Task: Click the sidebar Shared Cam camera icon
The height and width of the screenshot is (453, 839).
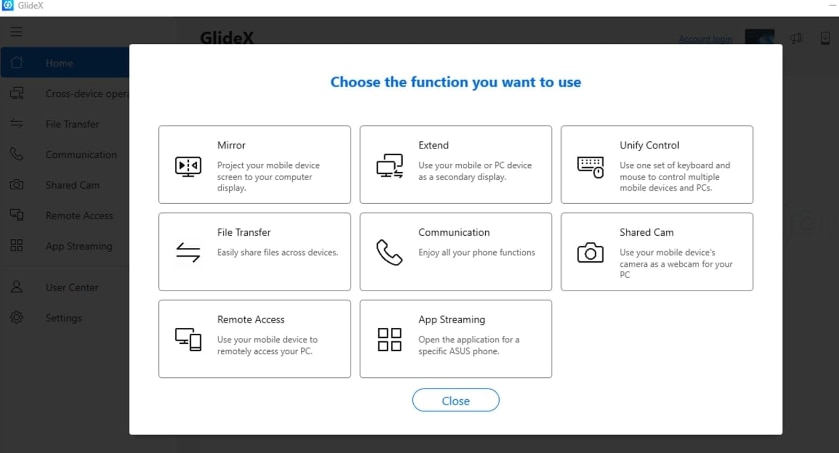Action: [x=17, y=185]
